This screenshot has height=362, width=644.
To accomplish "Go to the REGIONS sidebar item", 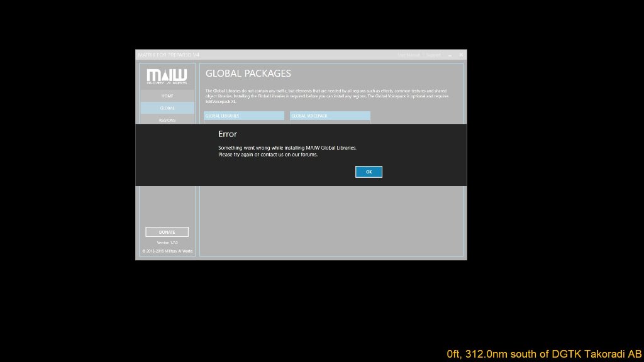I will coord(167,120).
